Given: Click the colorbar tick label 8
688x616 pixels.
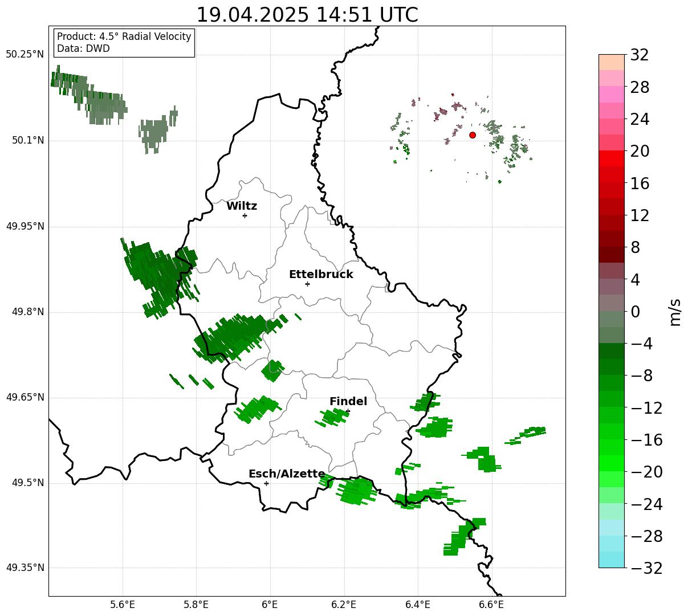Looking at the screenshot, I should (x=635, y=248).
